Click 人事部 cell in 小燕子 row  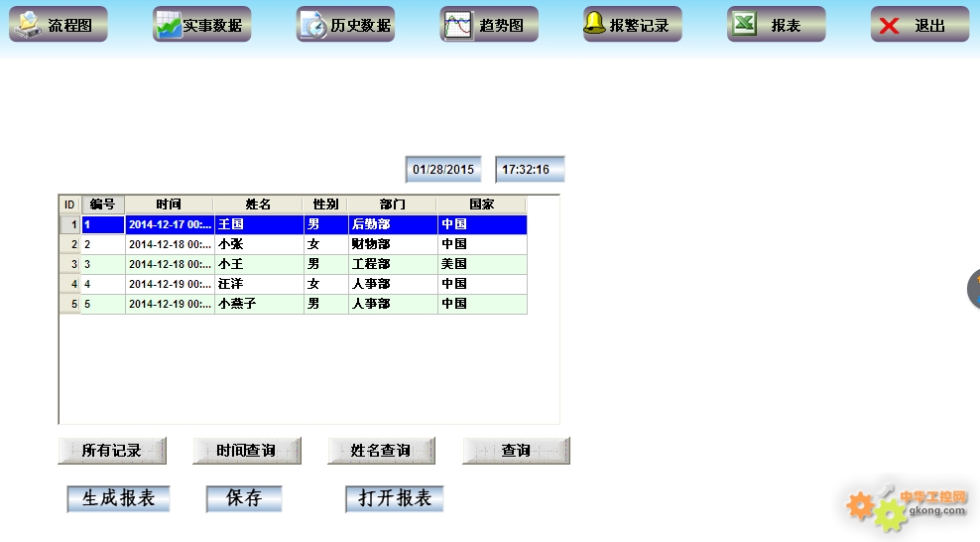393,304
